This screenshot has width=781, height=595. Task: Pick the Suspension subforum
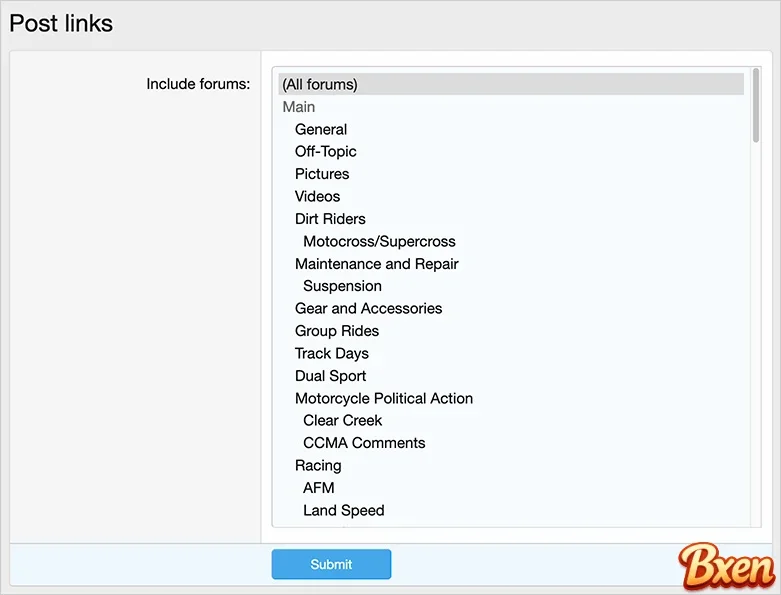point(342,286)
